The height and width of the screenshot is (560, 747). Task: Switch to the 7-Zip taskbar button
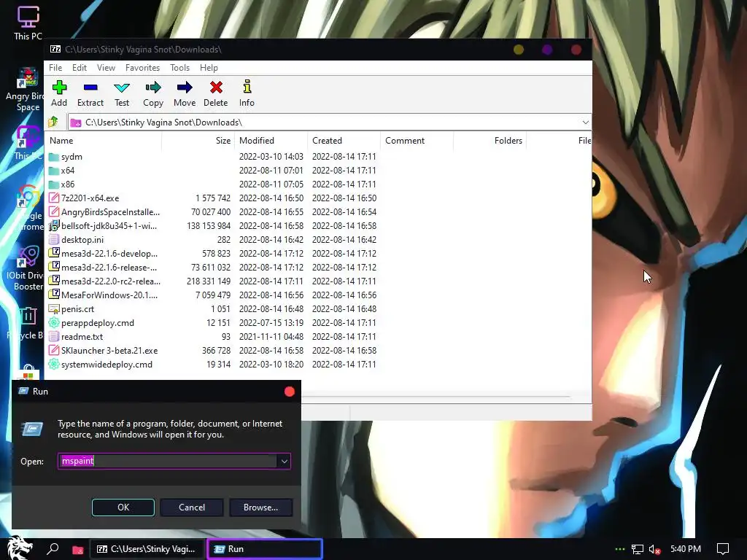[x=147, y=549]
